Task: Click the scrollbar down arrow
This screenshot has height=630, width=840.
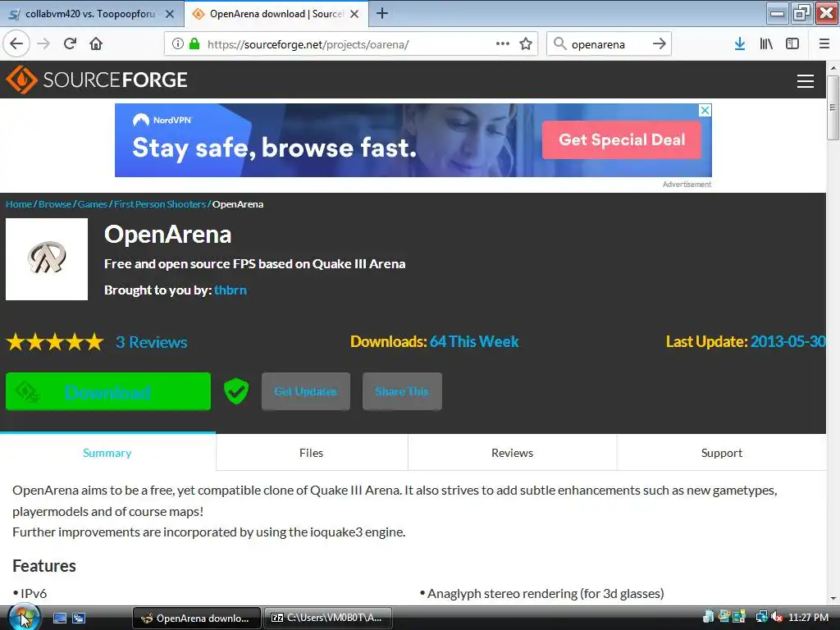Action: click(x=833, y=599)
